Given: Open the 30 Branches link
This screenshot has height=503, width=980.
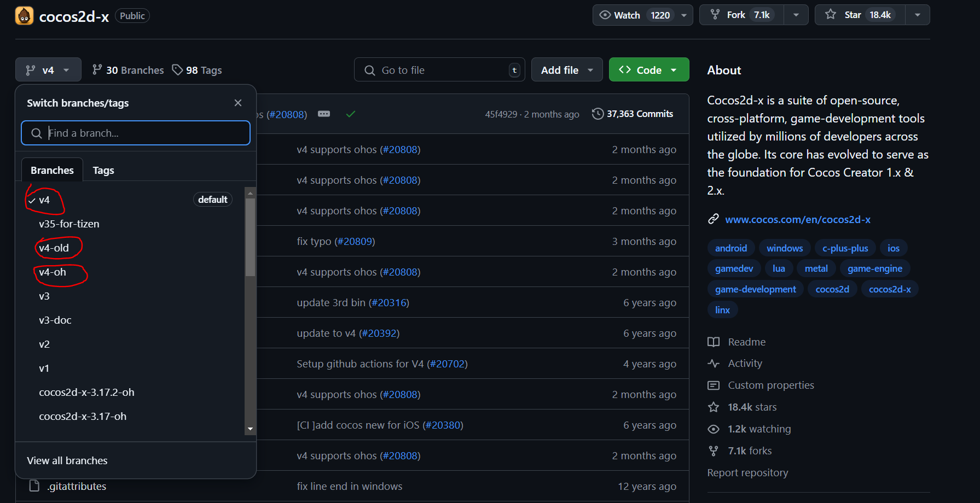Looking at the screenshot, I should pos(128,70).
